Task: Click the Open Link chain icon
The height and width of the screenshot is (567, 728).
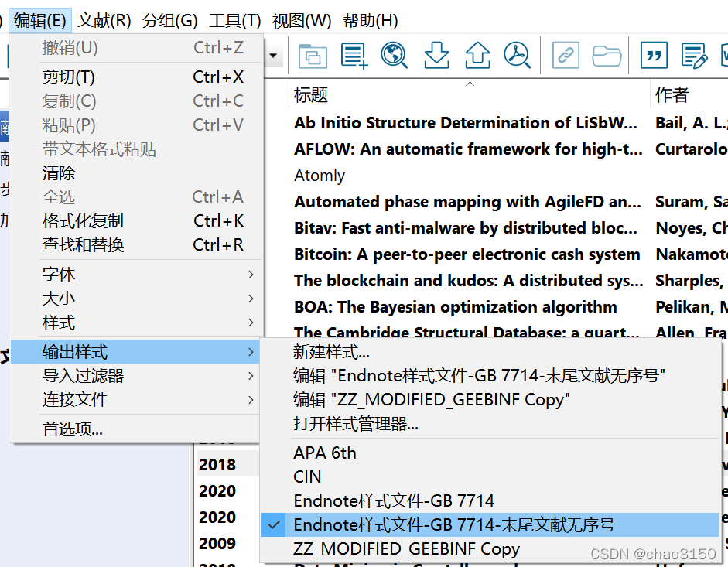Action: tap(566, 55)
